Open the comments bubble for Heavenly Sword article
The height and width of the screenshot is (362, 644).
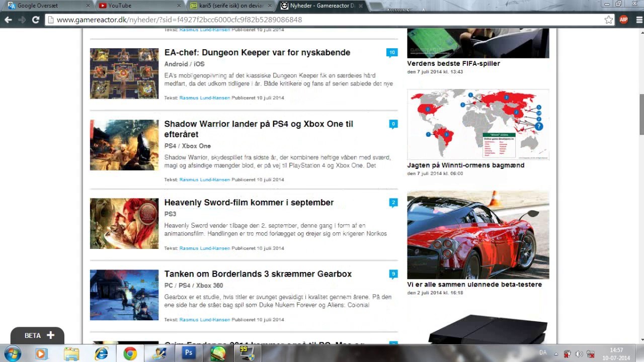pyautogui.click(x=393, y=203)
